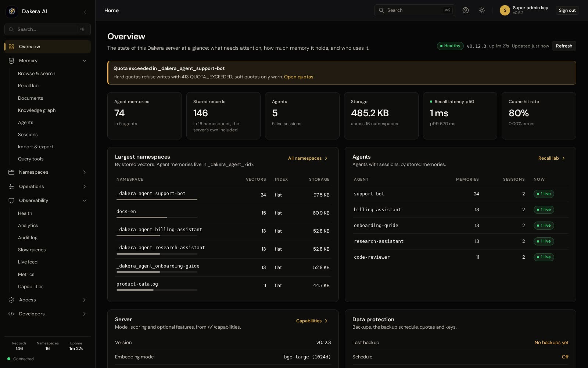Click the Cache hit rate 80% card

click(539, 116)
